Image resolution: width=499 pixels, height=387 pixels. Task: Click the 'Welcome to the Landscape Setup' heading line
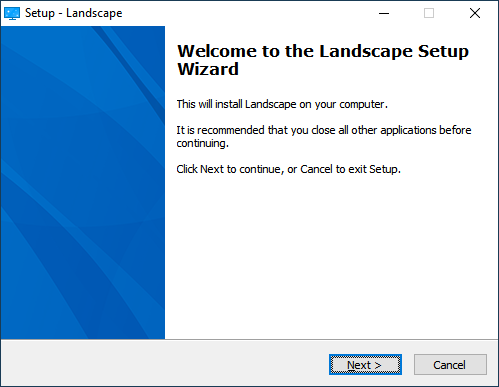(x=323, y=51)
